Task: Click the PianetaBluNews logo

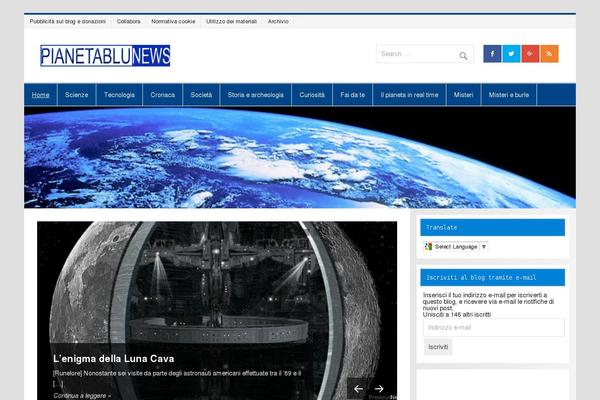Action: pos(105,56)
